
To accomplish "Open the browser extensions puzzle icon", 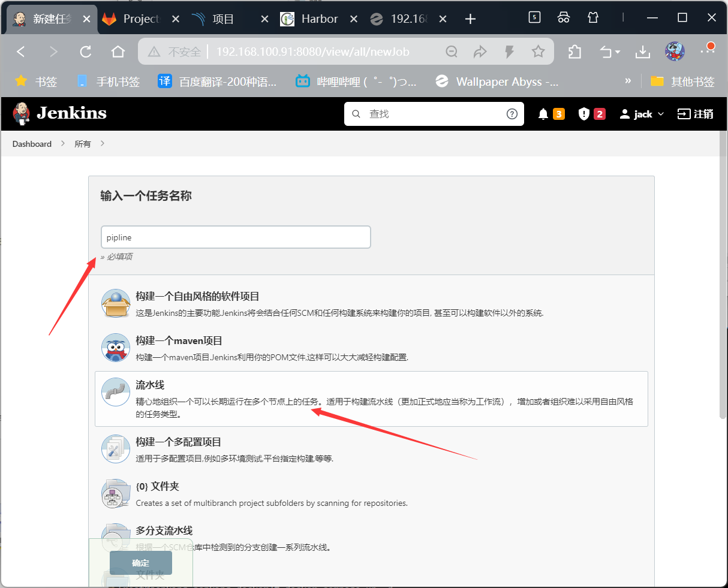I will click(574, 52).
